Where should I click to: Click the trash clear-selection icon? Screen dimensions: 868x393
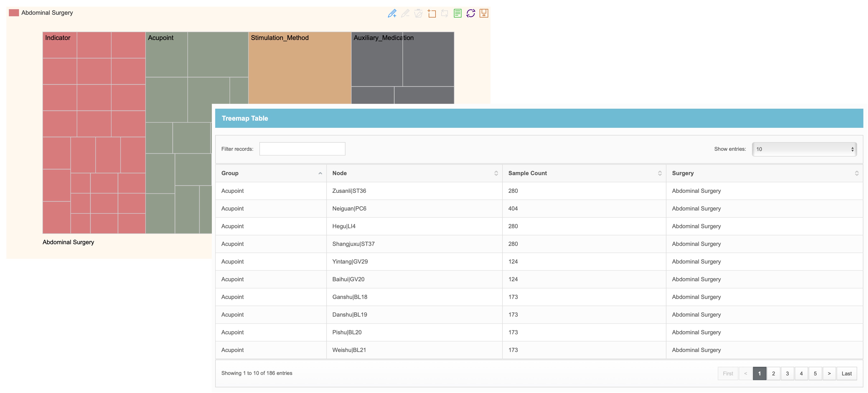click(418, 13)
